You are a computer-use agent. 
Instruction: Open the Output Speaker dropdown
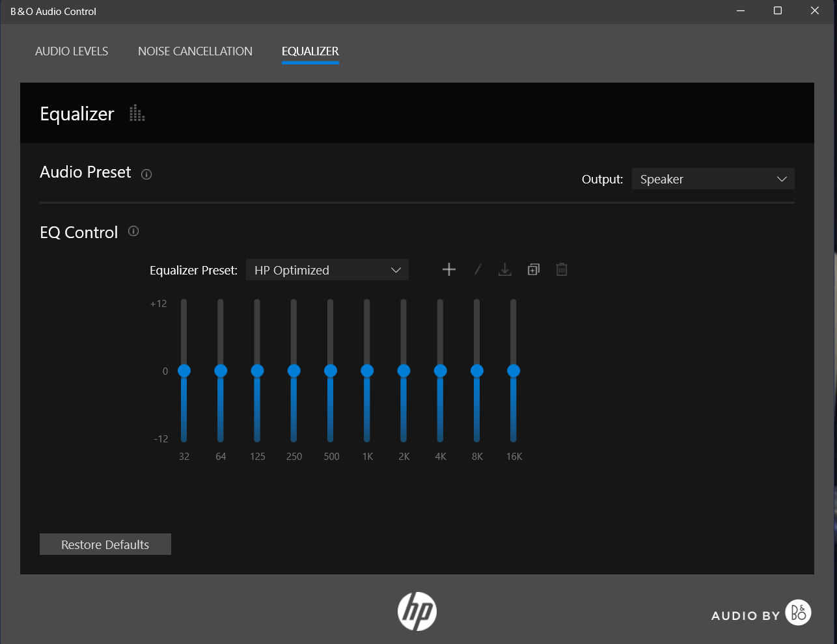(x=713, y=179)
